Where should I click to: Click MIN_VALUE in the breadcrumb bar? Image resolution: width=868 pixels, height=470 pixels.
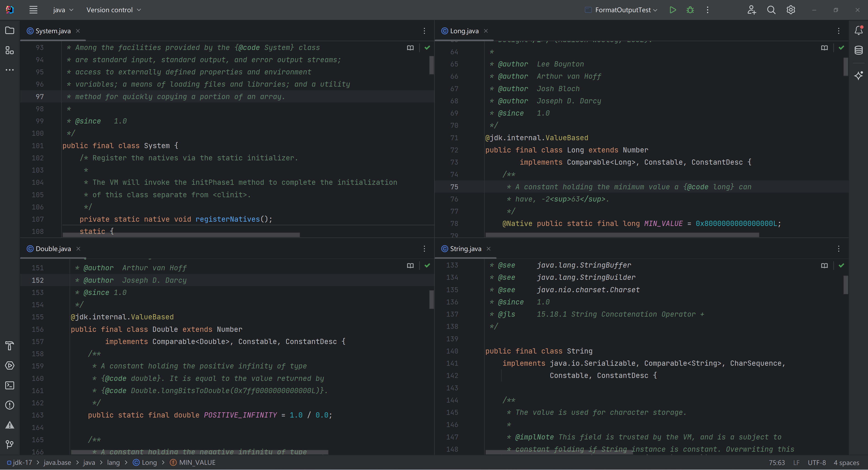(193, 463)
